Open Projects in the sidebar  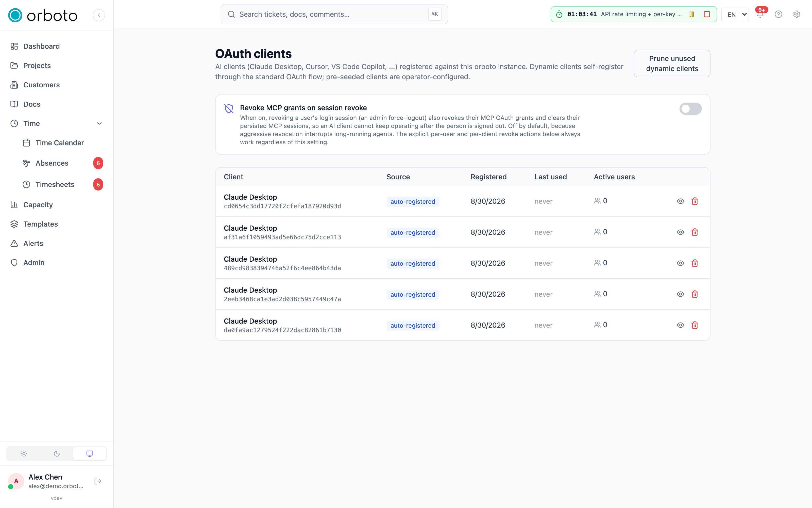56,66
